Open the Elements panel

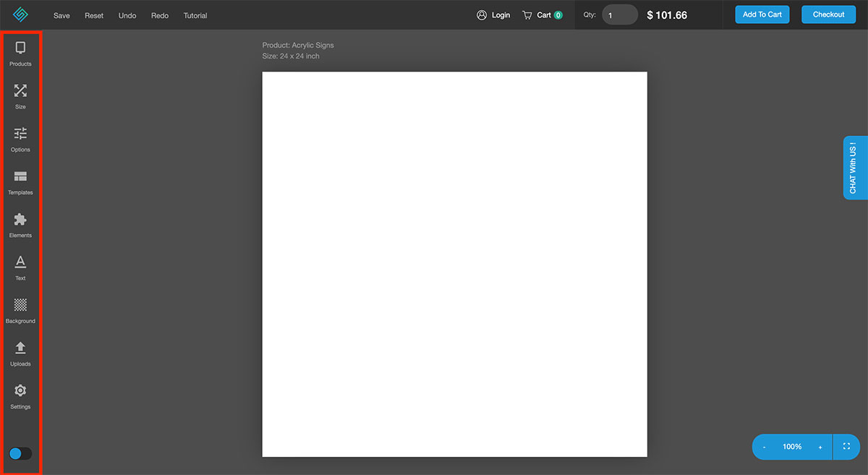(x=20, y=225)
